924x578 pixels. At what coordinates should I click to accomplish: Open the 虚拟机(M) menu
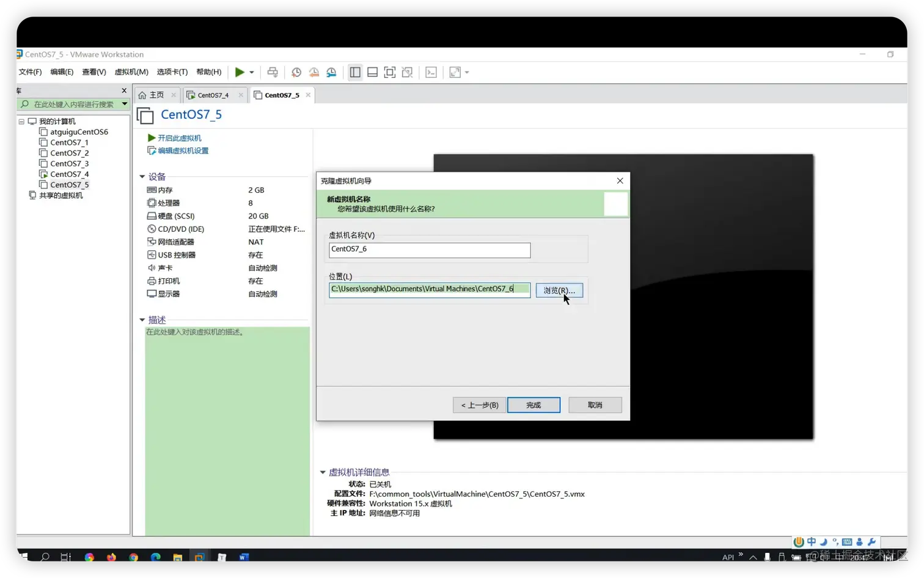pyautogui.click(x=131, y=72)
